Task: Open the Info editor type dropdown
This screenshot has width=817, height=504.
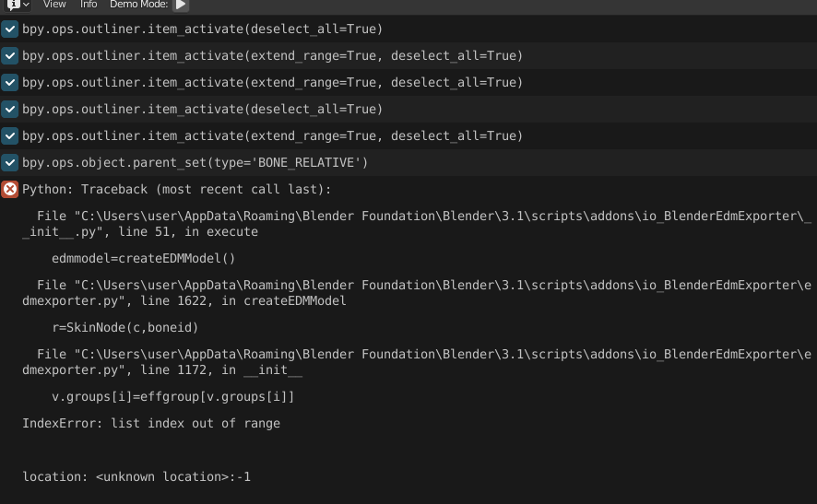Action: coord(17,5)
